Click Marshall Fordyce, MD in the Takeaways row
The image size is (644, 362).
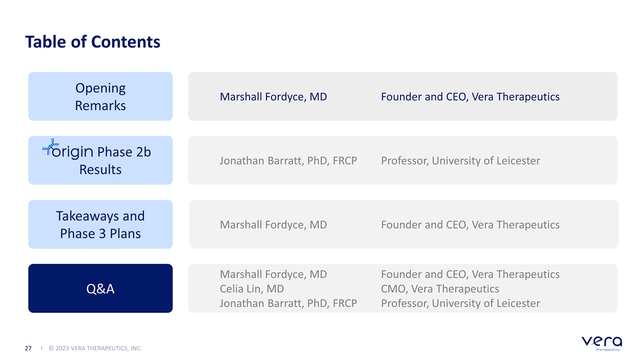(x=273, y=225)
